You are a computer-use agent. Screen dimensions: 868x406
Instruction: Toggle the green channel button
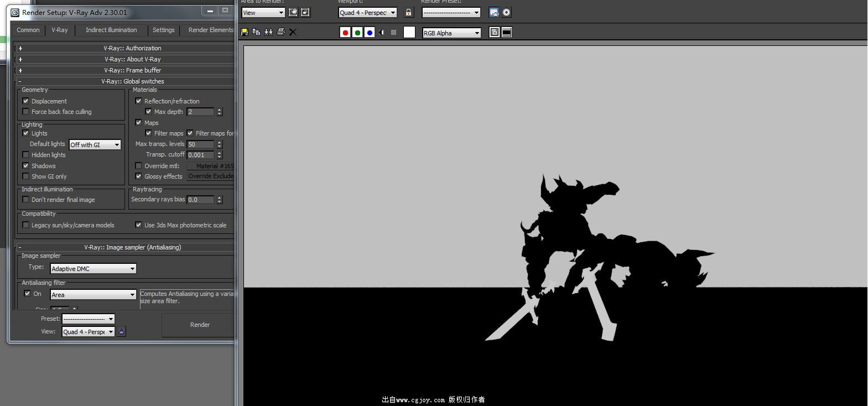[x=357, y=33]
